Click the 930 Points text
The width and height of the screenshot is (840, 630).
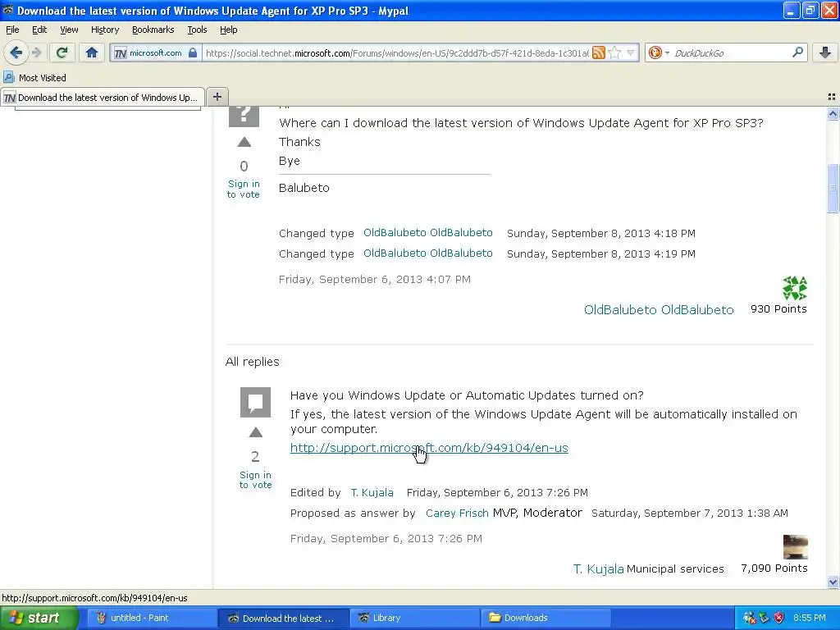point(778,309)
